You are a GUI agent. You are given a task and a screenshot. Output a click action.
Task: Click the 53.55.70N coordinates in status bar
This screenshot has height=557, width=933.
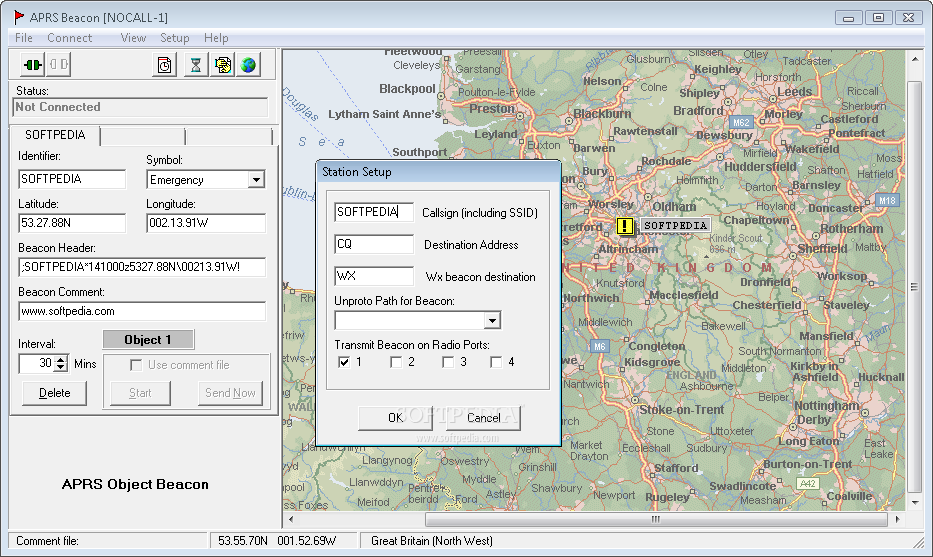[242, 541]
